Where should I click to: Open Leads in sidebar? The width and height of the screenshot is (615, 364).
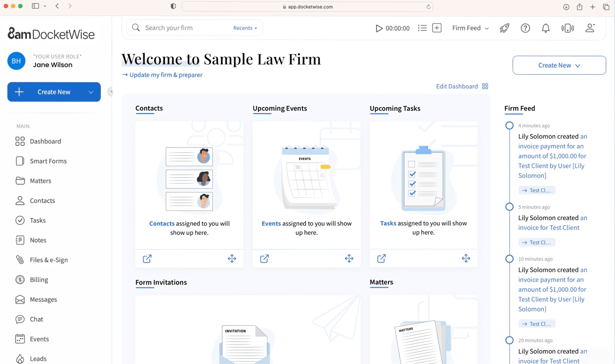pyautogui.click(x=31, y=359)
